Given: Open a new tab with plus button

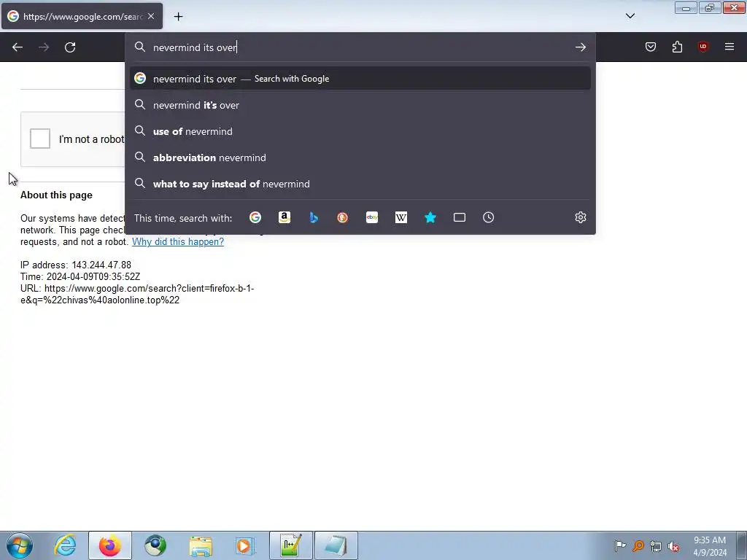Looking at the screenshot, I should point(178,17).
